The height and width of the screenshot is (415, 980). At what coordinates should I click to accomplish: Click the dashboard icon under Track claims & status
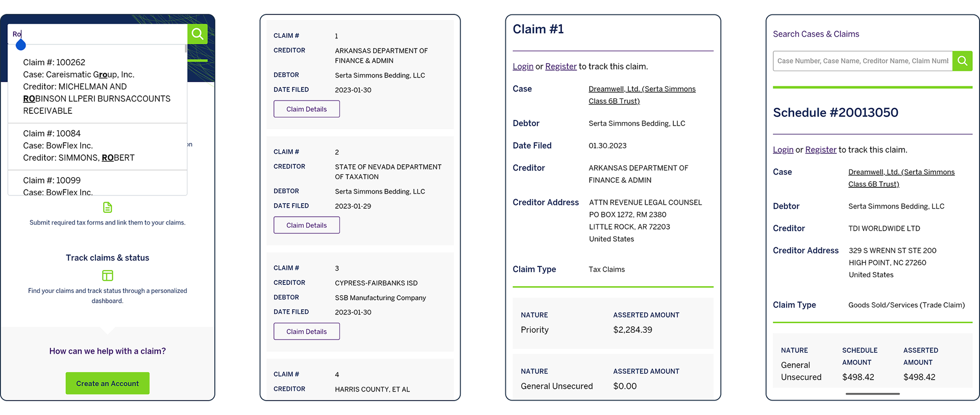click(108, 276)
